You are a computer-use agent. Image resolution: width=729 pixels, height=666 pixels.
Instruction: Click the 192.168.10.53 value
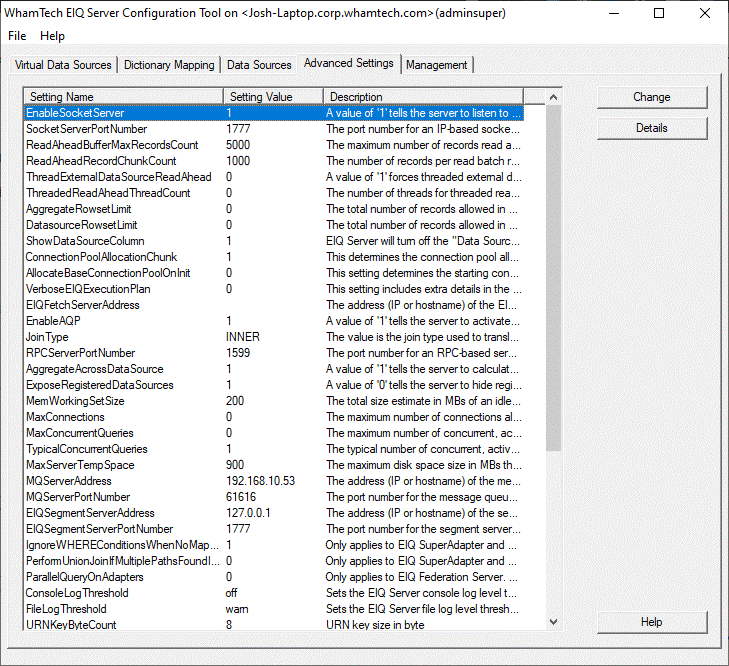tap(260, 481)
